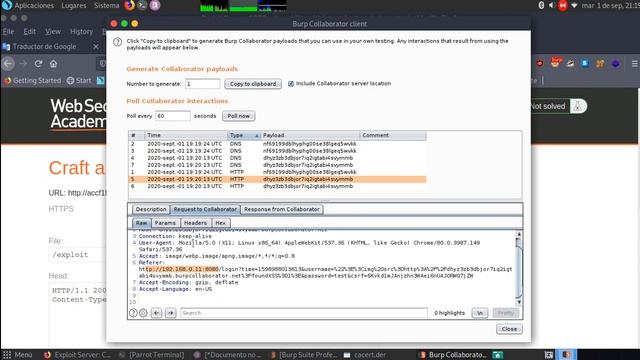Image resolution: width=640 pixels, height=360 pixels.
Task: Go to Firefox home page icon
Action: (x=53, y=64)
